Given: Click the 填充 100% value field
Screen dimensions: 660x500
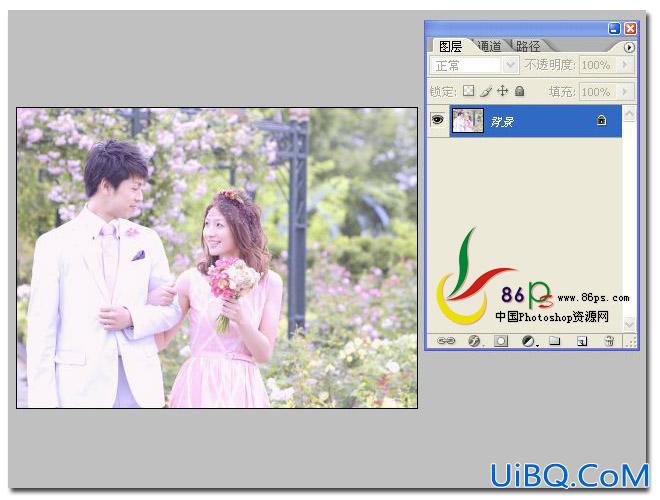Looking at the screenshot, I should click(x=598, y=91).
